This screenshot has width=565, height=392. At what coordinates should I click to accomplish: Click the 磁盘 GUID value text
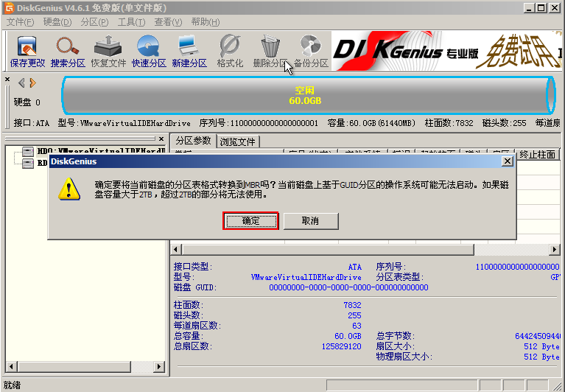click(348, 287)
